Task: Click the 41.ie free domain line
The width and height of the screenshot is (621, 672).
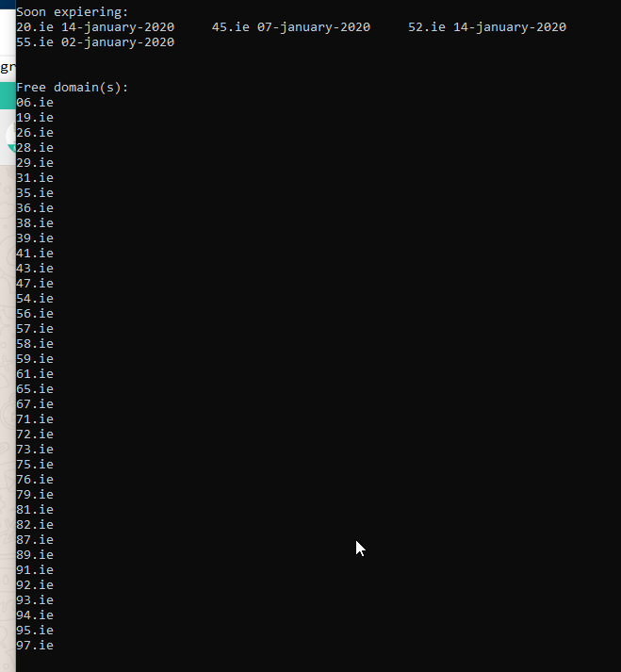Action: click(x=35, y=254)
